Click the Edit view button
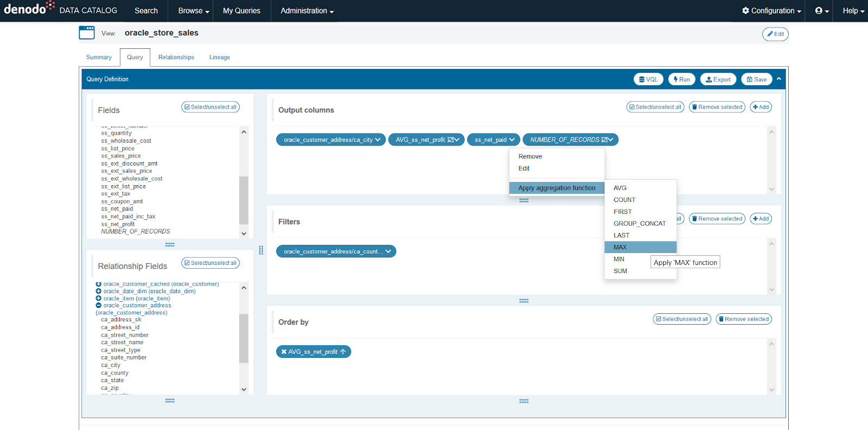Screen dimensions: 868x430 coord(775,34)
